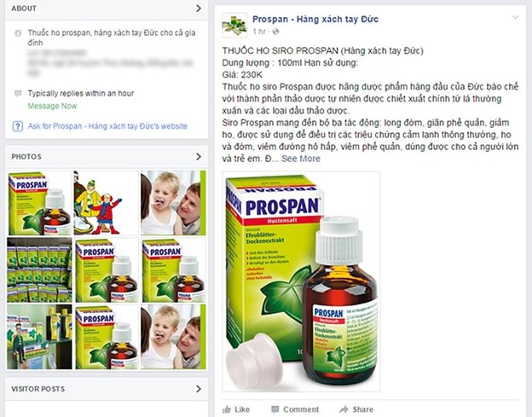Click the Message Now link
The width and height of the screenshot is (532, 417).
(x=52, y=107)
